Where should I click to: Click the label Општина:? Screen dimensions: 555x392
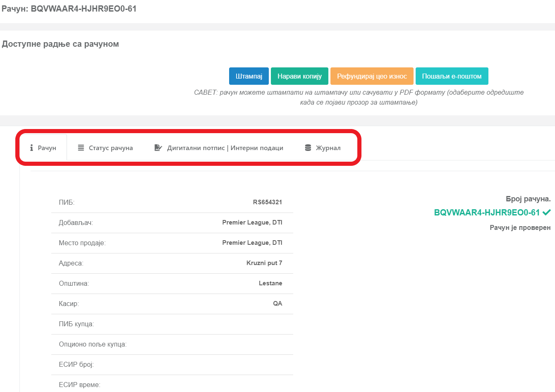tap(74, 284)
